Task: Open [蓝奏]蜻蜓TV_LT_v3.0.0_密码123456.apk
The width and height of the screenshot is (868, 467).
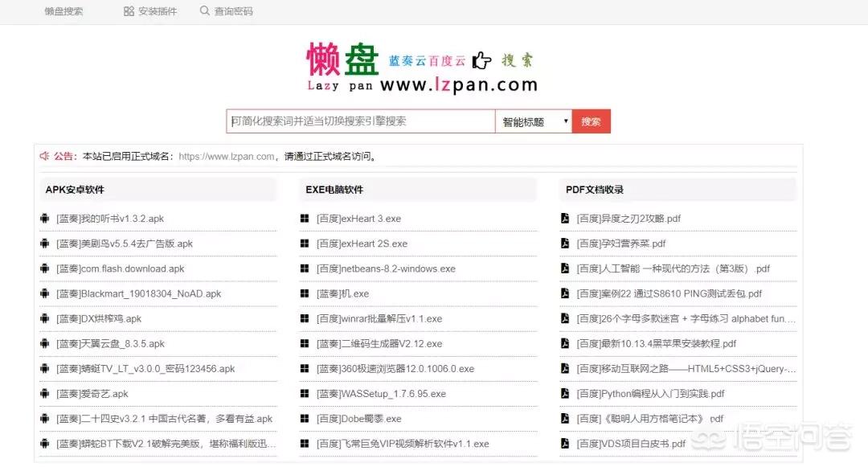Action: pos(145,368)
